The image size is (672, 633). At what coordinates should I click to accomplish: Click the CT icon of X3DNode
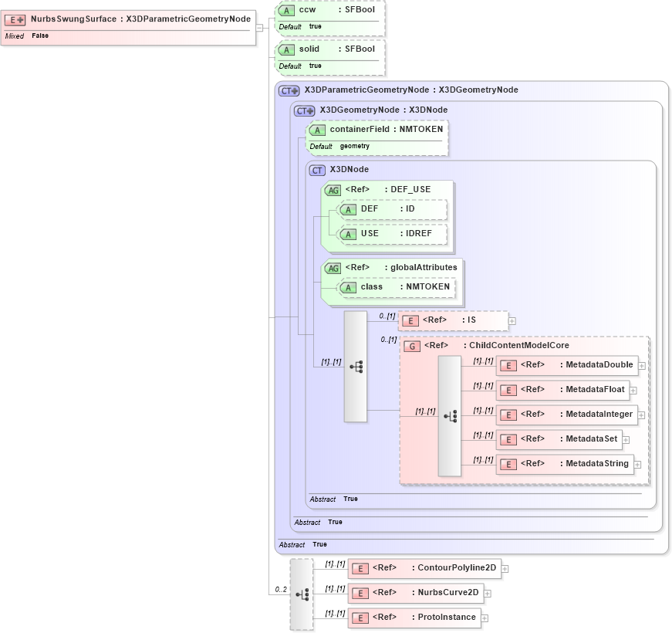[317, 171]
